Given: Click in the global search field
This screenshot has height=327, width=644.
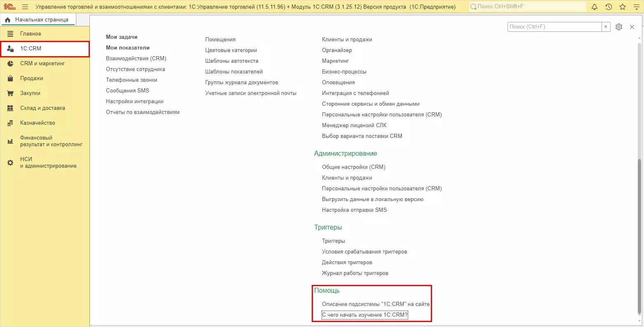Looking at the screenshot, I should coord(528,7).
